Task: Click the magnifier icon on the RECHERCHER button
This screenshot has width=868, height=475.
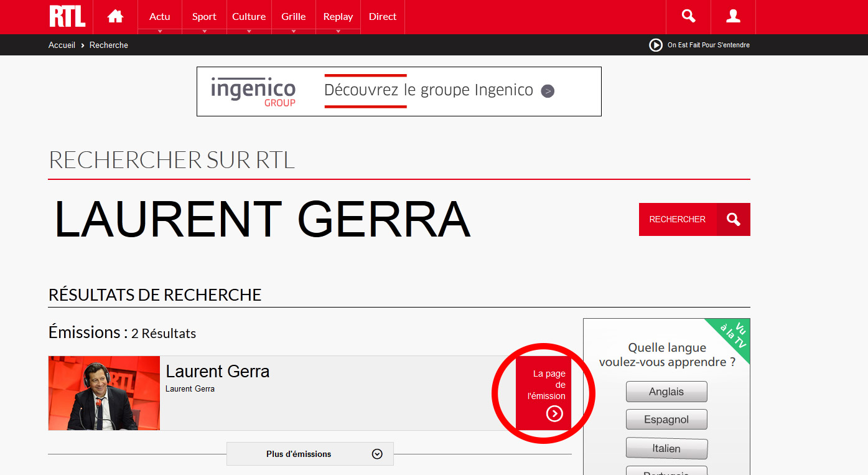Action: 733,219
